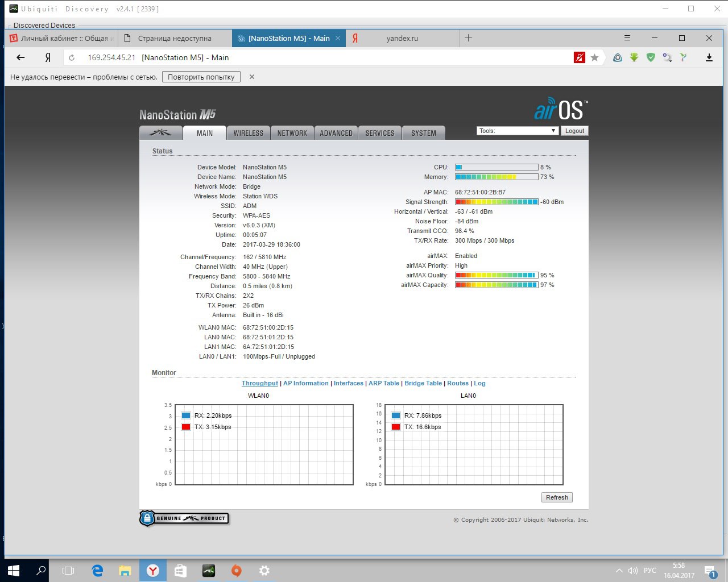Click the Signal Strength bar
Viewport: 728px width, 582px height.
tap(497, 202)
